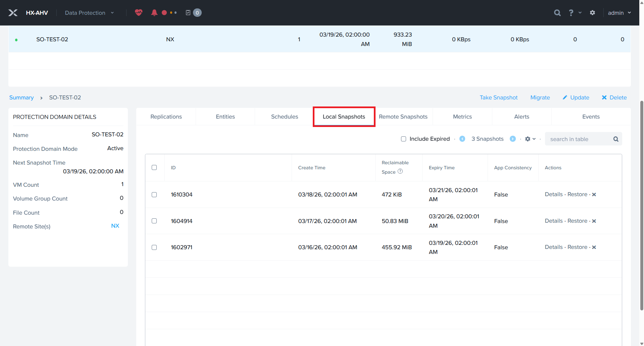Select checkbox for snapshot 1604914
Image resolution: width=644 pixels, height=346 pixels.
[x=154, y=221]
